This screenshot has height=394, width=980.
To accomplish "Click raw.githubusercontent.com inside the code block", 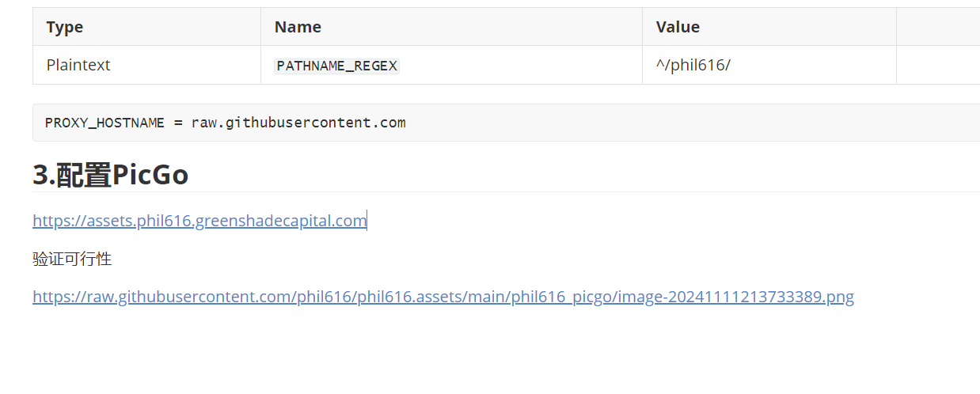I will tap(298, 123).
